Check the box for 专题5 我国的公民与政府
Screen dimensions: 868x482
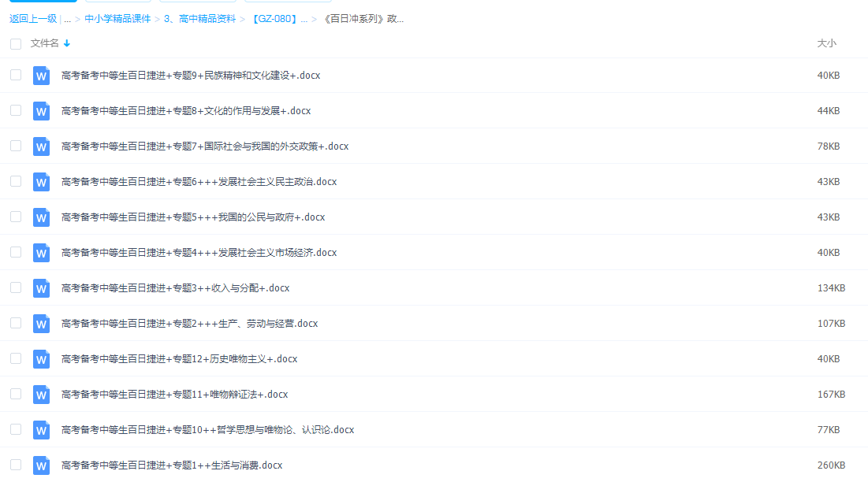coord(15,217)
